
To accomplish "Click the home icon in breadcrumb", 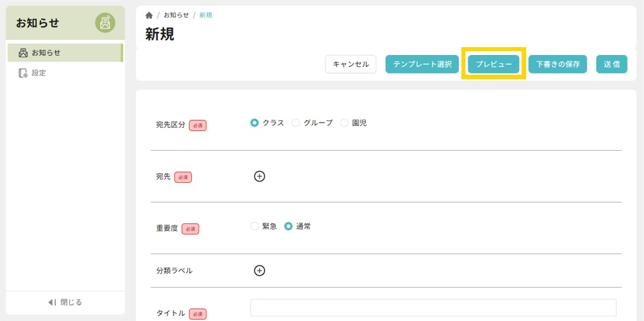I will tap(149, 15).
